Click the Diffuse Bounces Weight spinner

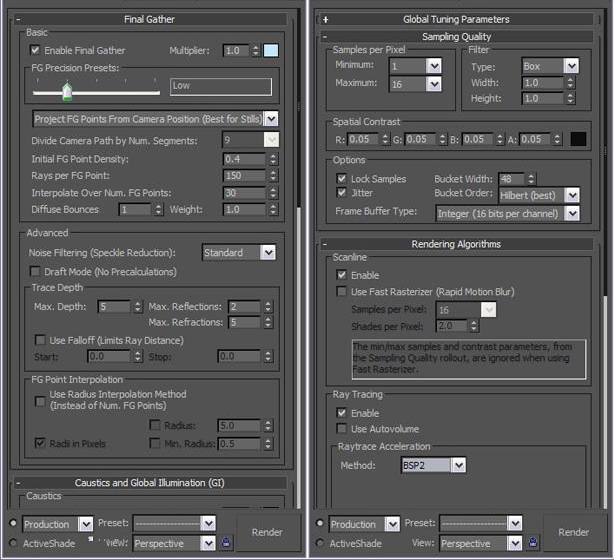coord(273,210)
